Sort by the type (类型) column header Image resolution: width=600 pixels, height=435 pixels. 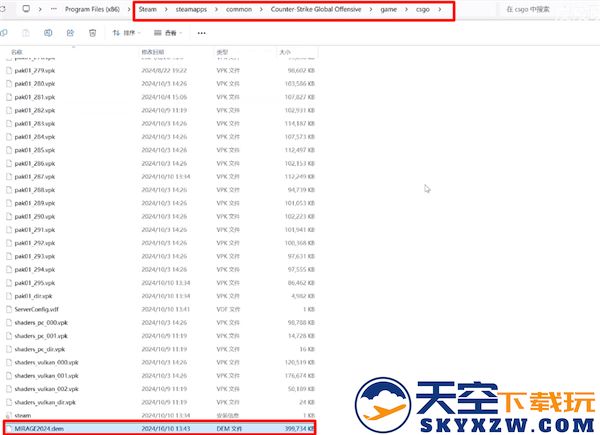(222, 52)
